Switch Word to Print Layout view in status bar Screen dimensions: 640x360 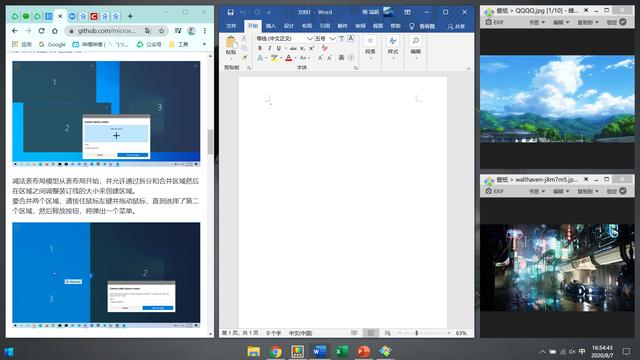(371, 333)
